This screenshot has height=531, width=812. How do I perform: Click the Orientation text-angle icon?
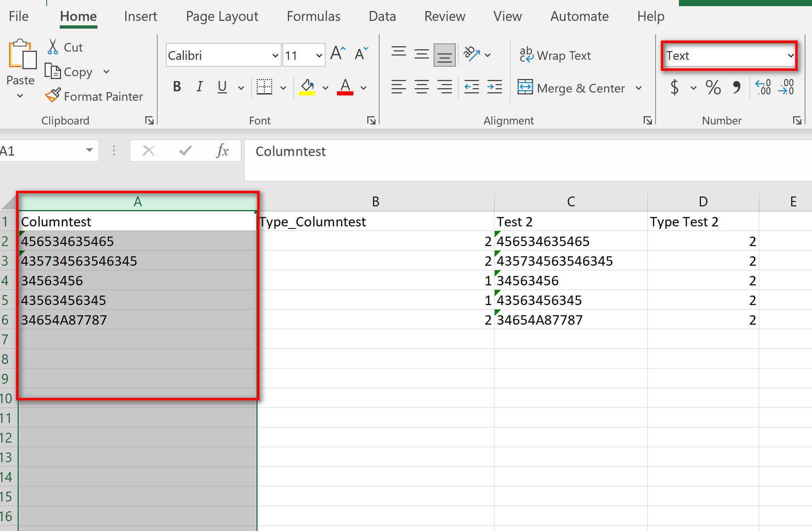click(471, 54)
